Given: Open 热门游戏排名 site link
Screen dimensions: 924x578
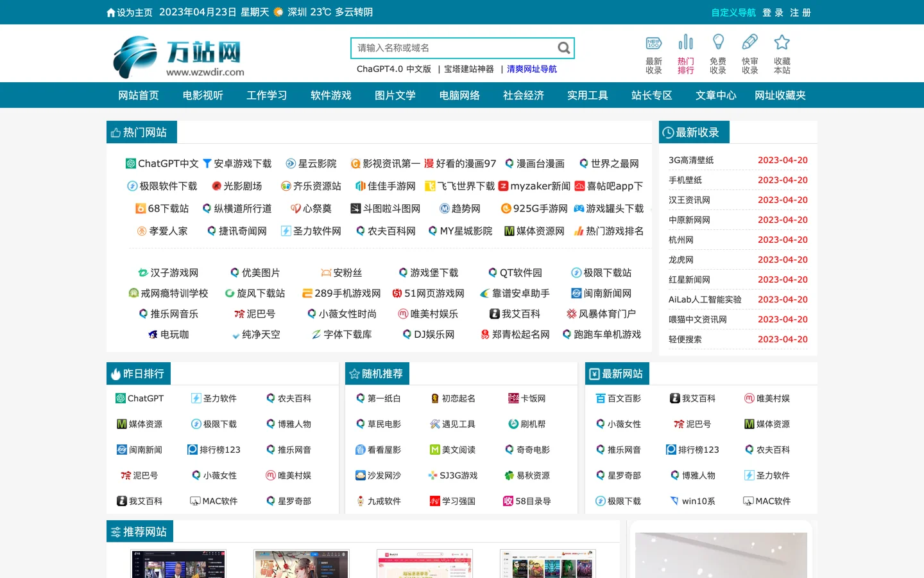Looking at the screenshot, I should coord(609,231).
